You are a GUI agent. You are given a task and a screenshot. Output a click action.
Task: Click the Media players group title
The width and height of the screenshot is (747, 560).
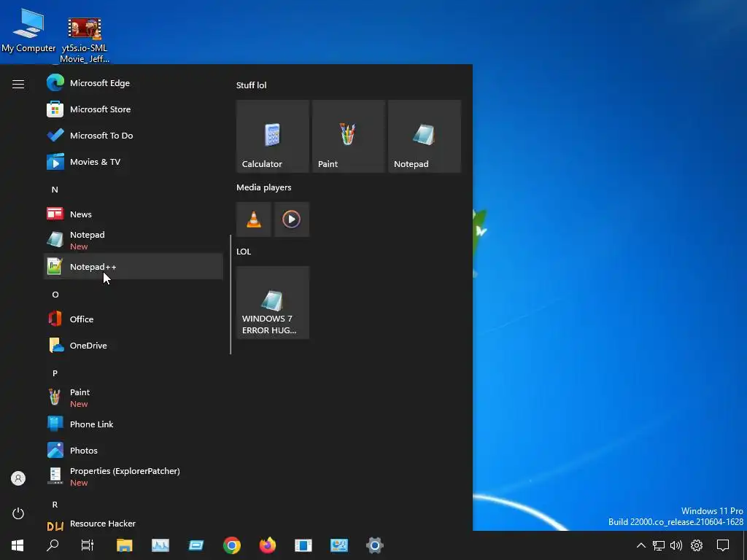(x=264, y=187)
